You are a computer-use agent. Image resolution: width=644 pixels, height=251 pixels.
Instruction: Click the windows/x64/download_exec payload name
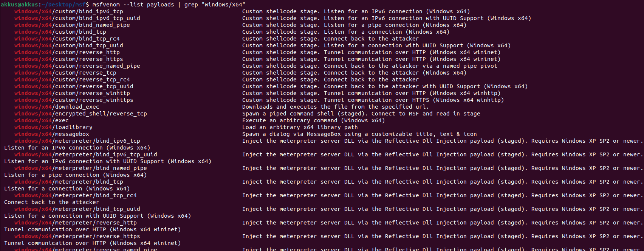pos(57,107)
